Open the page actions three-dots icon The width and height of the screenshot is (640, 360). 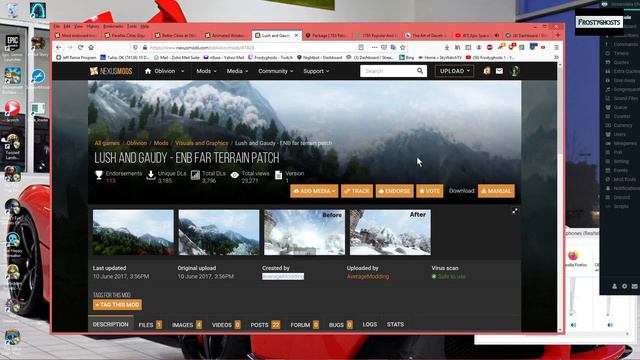[x=374, y=47]
